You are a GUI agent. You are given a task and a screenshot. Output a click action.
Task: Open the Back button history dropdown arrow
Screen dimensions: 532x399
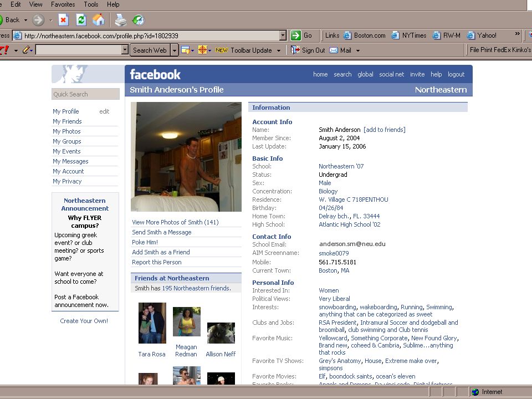point(25,20)
